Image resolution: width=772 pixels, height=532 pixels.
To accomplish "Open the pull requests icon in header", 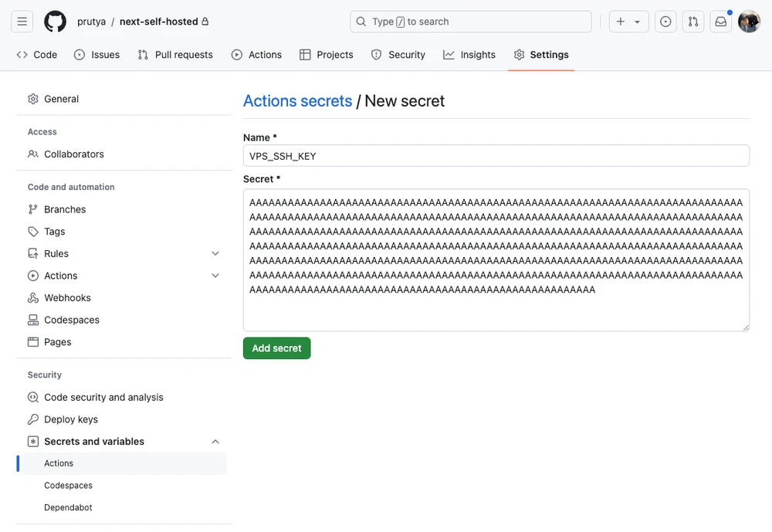I will point(693,22).
